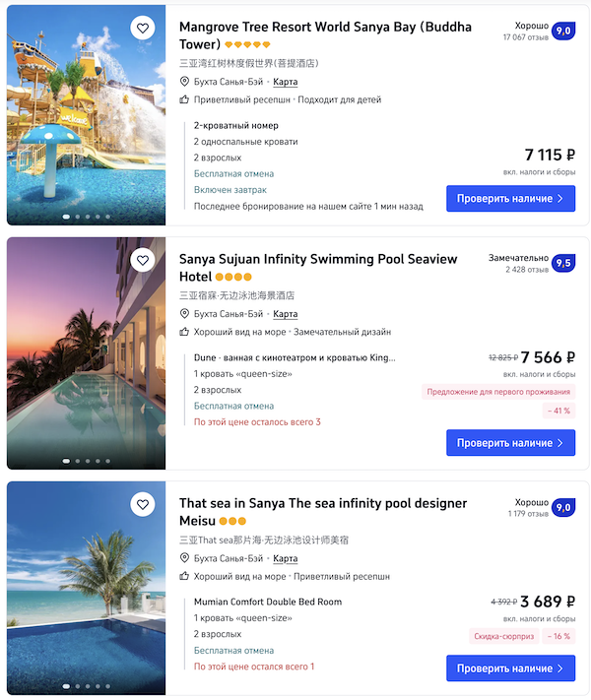
Task: Click 9,0 rating badge for That sea in Sanya
Action: point(563,508)
